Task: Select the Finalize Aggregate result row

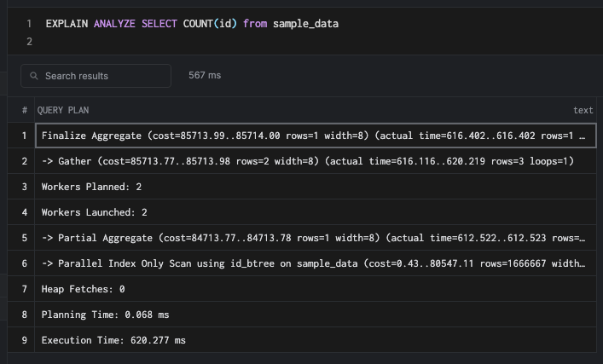Action: pos(314,136)
